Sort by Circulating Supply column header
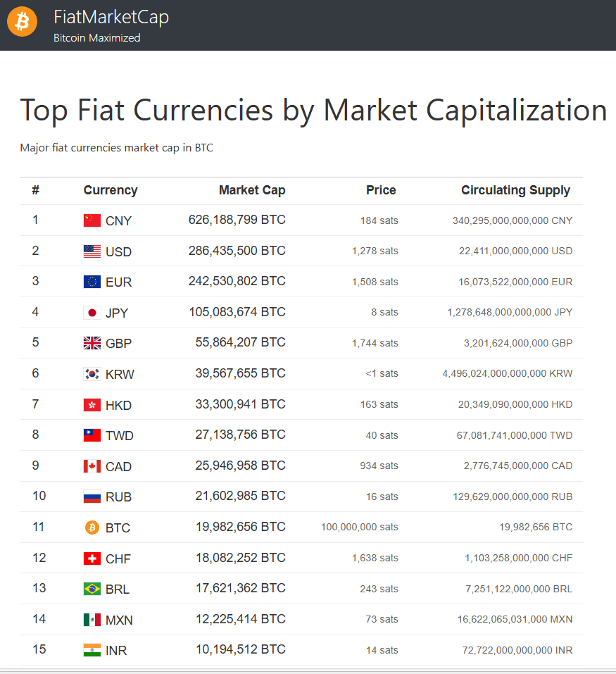 [516, 190]
